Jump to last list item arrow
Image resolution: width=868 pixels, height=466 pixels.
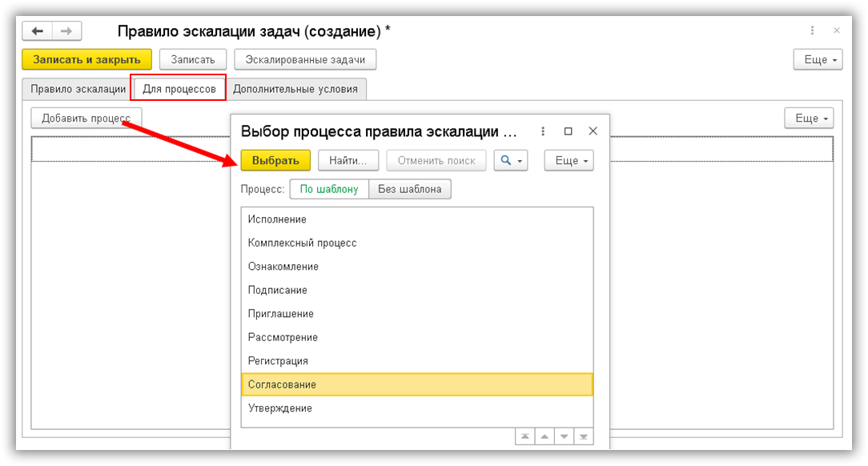click(x=584, y=436)
